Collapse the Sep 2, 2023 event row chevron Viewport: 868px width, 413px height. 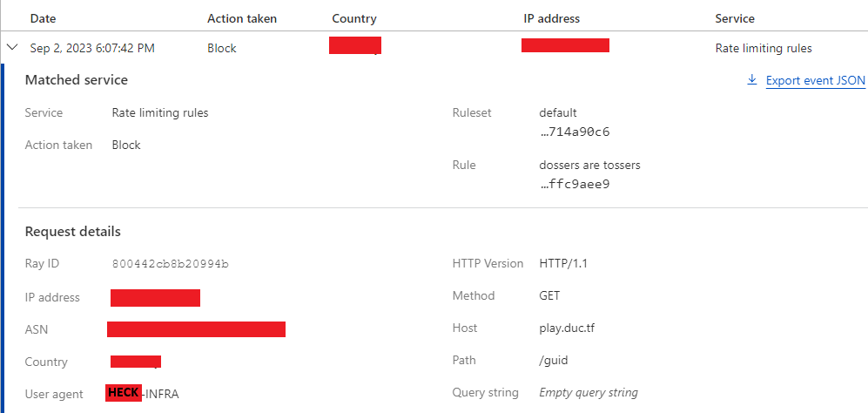12,48
